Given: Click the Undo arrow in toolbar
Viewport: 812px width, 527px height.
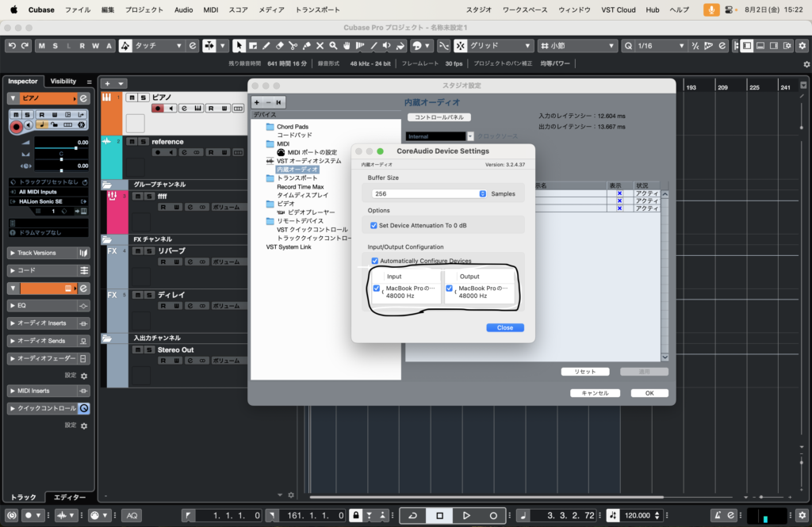Looking at the screenshot, I should click(x=12, y=46).
